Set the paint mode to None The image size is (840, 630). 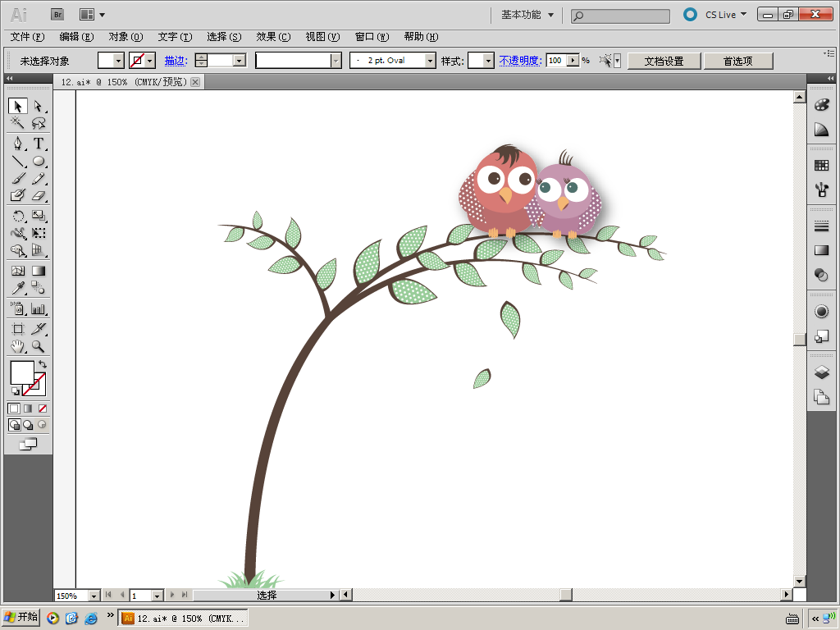[x=43, y=409]
